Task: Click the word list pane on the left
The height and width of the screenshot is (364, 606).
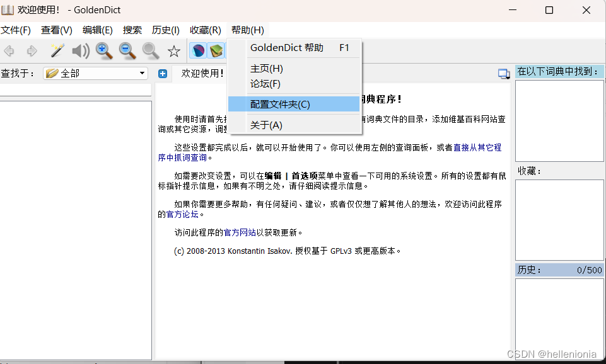Action: tap(76, 230)
